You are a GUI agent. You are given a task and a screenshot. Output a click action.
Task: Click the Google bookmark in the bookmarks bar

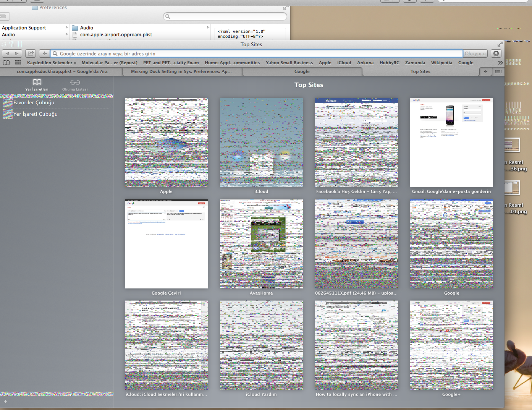tap(466, 63)
